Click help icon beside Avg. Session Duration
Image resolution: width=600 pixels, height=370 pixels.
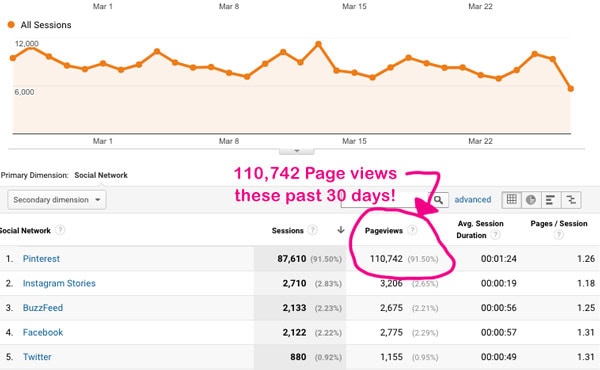pyautogui.click(x=496, y=235)
